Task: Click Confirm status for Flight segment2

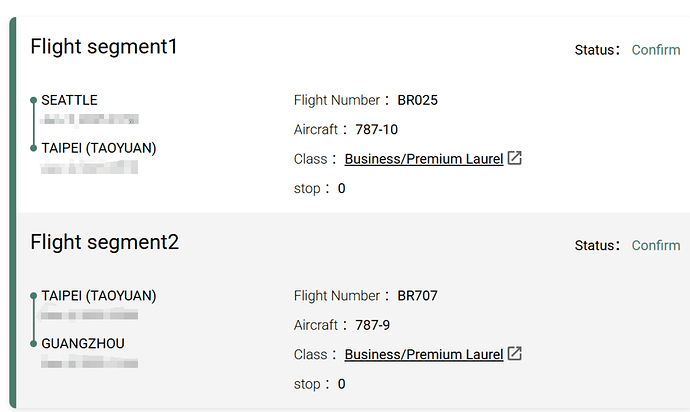Action: 656,245
